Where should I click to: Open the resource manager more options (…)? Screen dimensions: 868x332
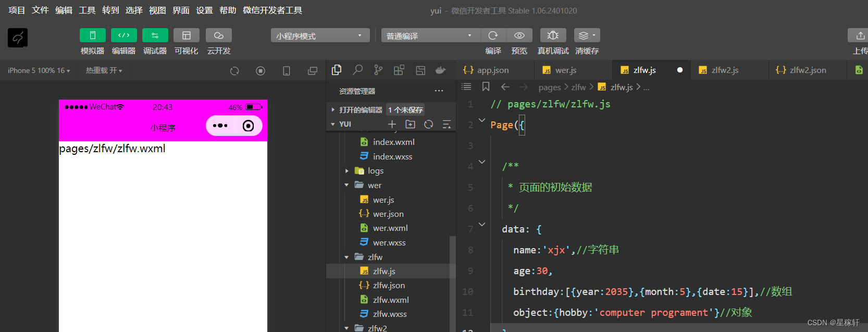[439, 91]
